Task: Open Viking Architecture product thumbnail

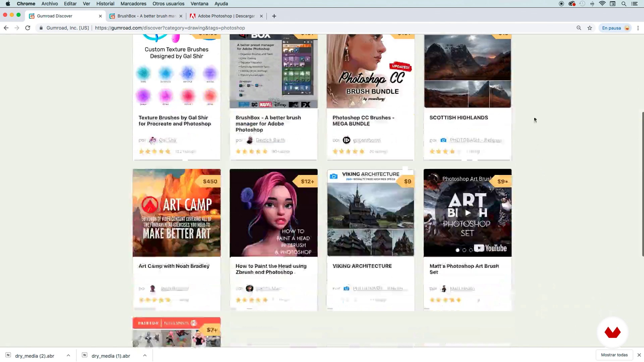Action: point(371,213)
